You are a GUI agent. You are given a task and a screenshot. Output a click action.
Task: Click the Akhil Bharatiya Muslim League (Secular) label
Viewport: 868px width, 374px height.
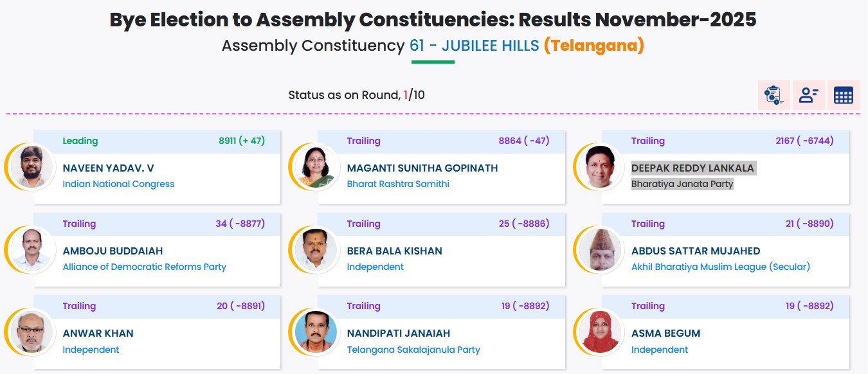721,267
